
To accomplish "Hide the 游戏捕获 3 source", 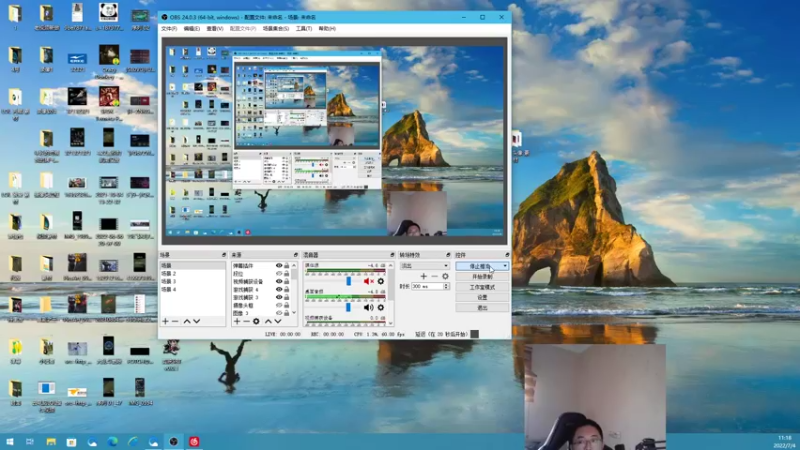I will [x=279, y=297].
